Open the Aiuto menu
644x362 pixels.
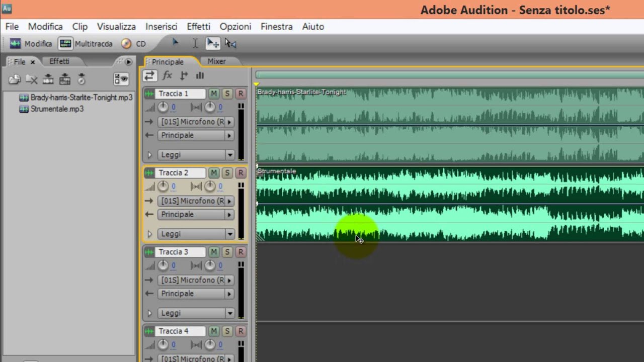tap(313, 27)
